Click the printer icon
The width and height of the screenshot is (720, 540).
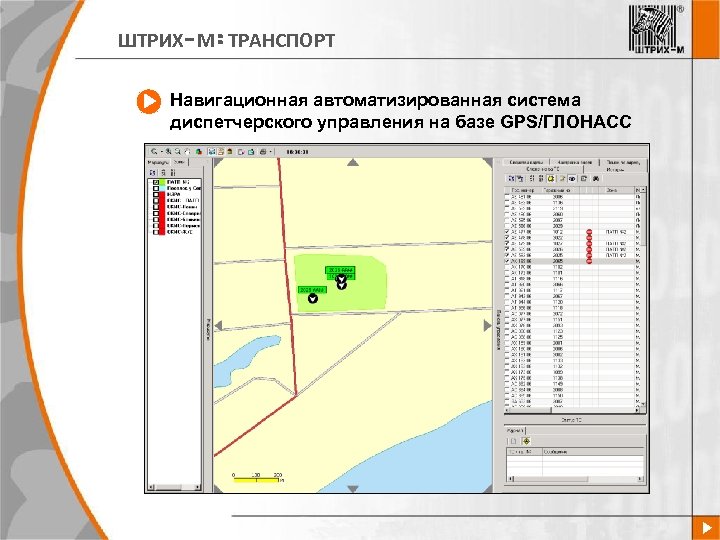(263, 152)
